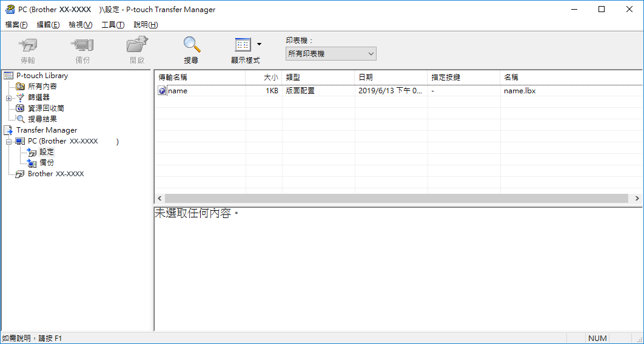Sort by the 大小 column header
The image size is (644, 344).
click(264, 77)
